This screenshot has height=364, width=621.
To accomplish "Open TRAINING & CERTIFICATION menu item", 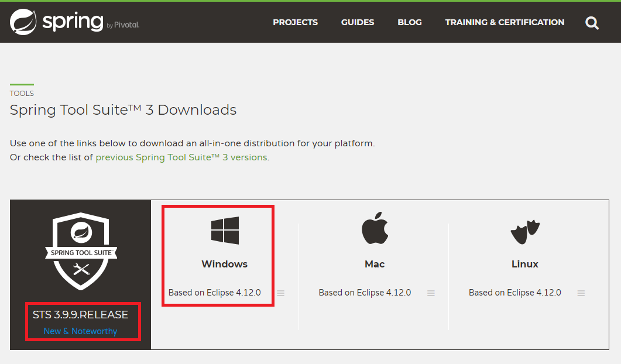I will [x=505, y=22].
